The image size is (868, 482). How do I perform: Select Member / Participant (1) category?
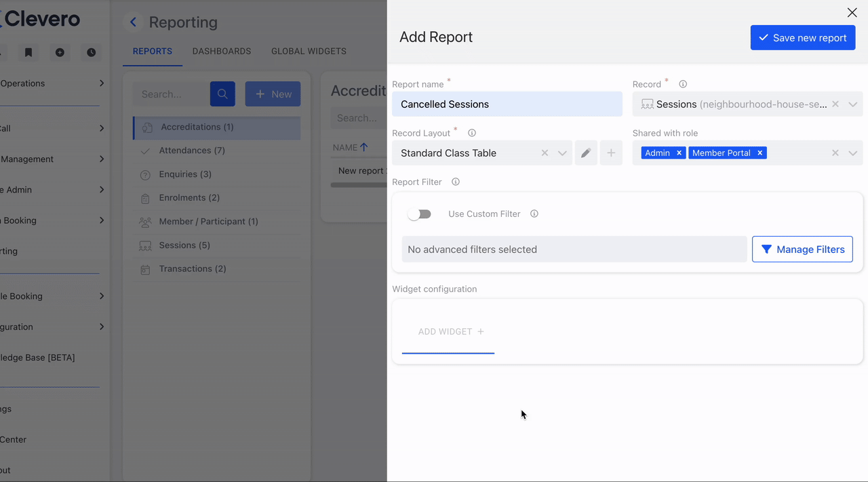pyautogui.click(x=217, y=222)
